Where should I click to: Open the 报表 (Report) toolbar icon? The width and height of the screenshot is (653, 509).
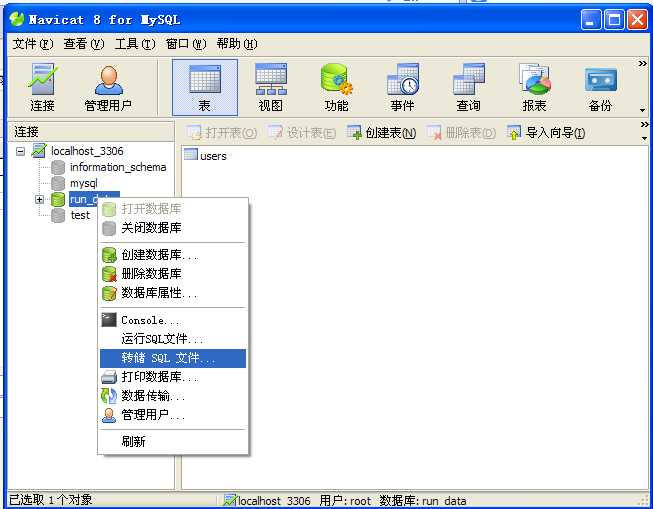click(534, 87)
